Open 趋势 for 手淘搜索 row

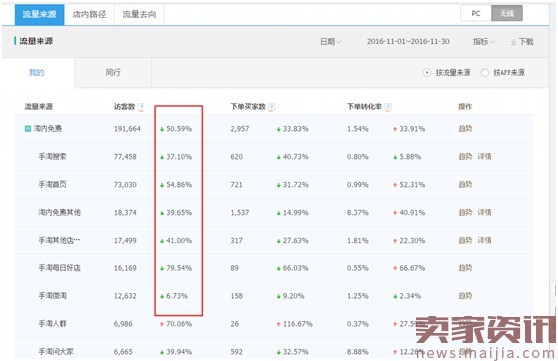[465, 156]
